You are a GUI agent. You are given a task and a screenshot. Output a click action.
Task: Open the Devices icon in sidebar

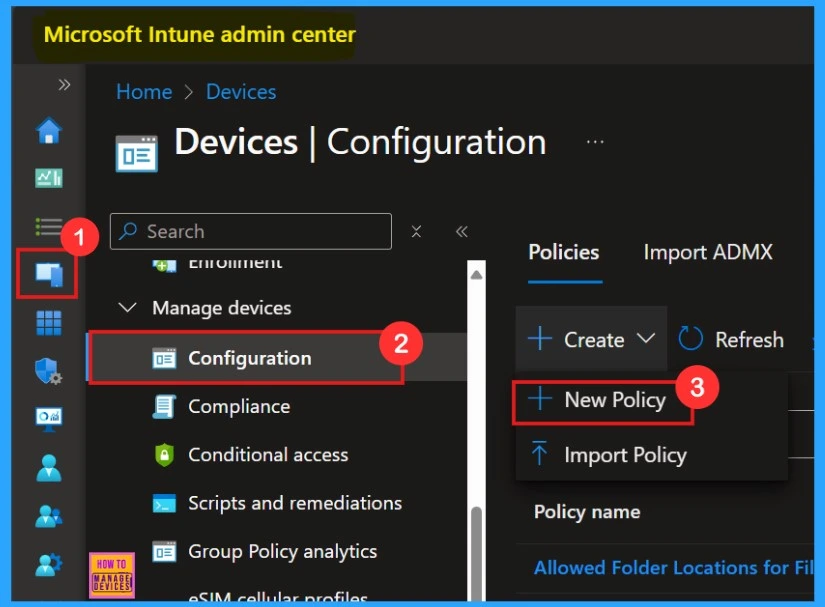(x=49, y=275)
